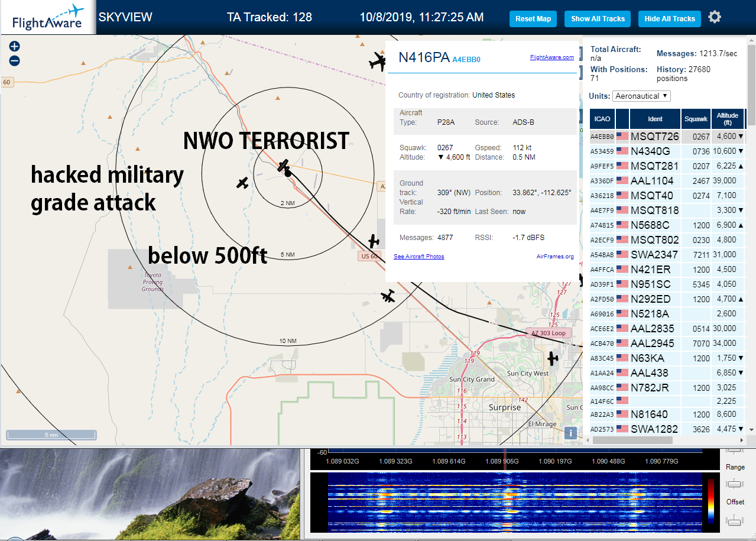The width and height of the screenshot is (756, 541).
Task: Select row N5688C
Action: tap(667, 225)
